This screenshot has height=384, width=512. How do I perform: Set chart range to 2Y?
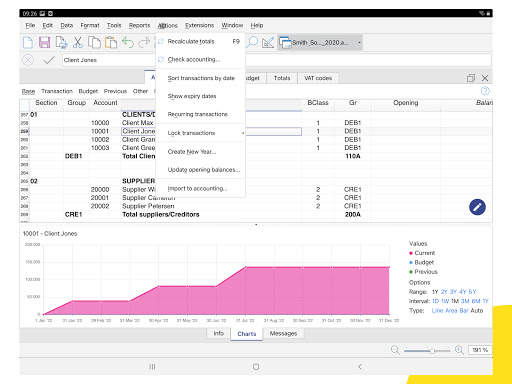click(x=444, y=292)
